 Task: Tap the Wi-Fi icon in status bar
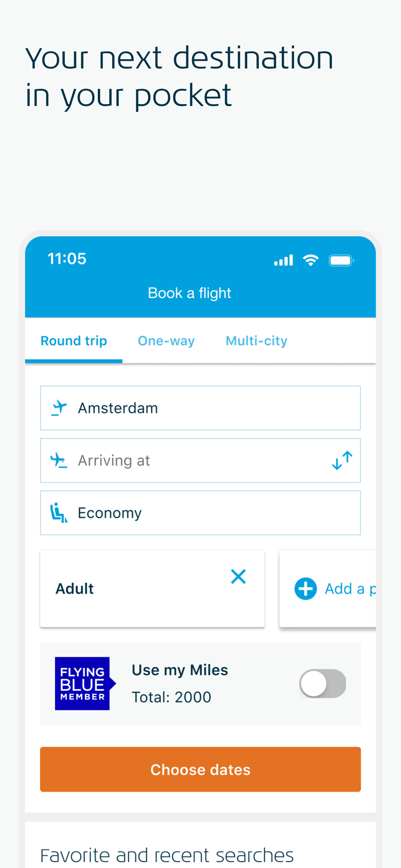(x=311, y=260)
